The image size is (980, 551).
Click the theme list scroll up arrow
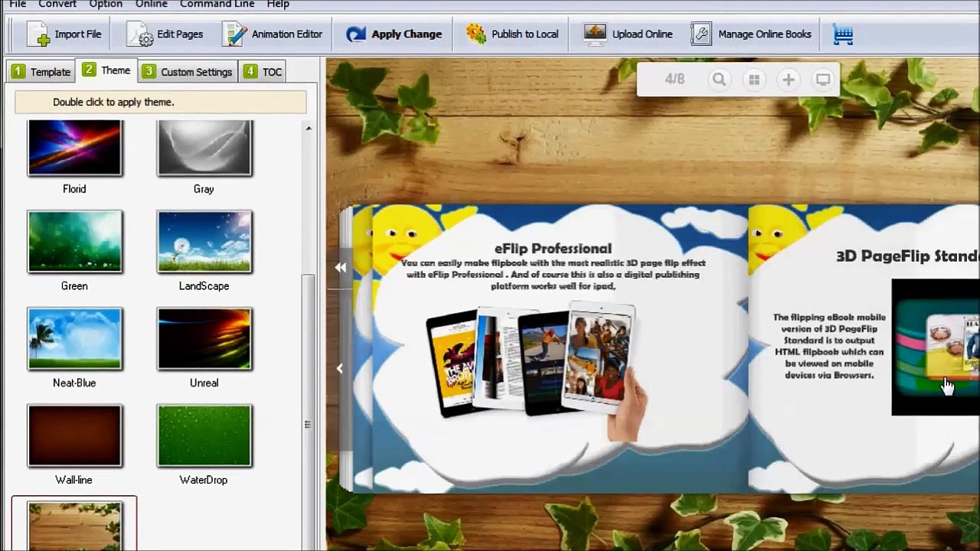309,128
